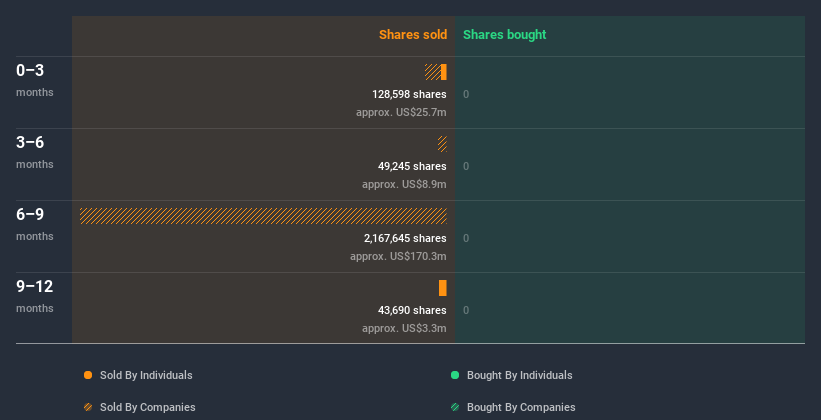Image resolution: width=821 pixels, height=420 pixels.
Task: Click the 6–9 months row label
Action: (x=35, y=224)
